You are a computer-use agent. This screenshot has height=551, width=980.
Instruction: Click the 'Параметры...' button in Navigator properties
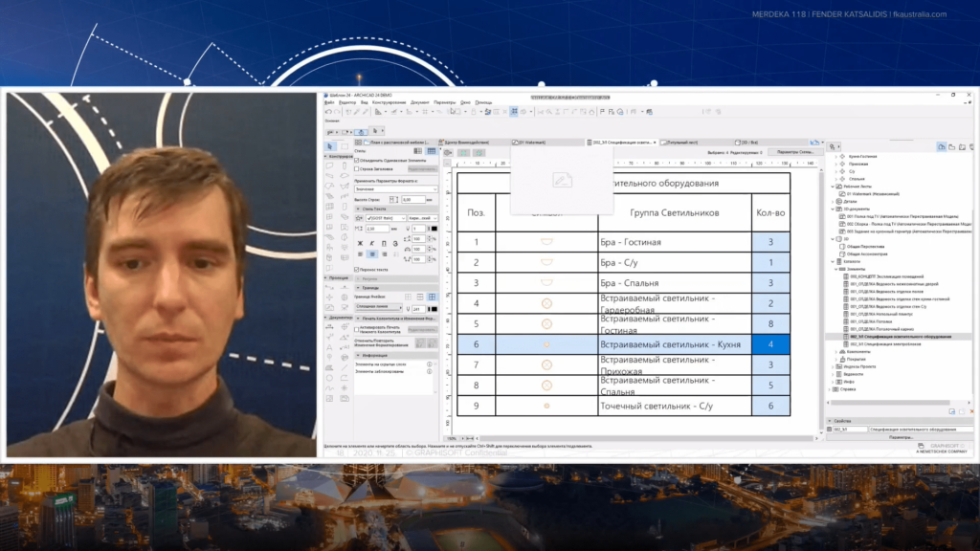tap(901, 437)
